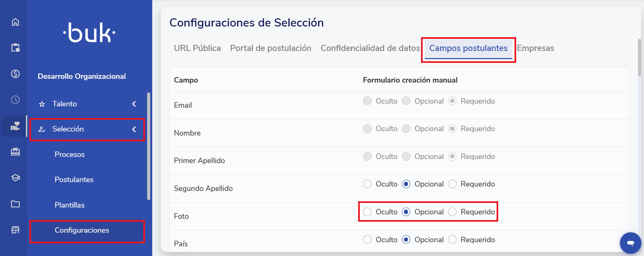Image resolution: width=644 pixels, height=256 pixels.
Task: Set Foto field to Oculto
Action: pos(368,212)
